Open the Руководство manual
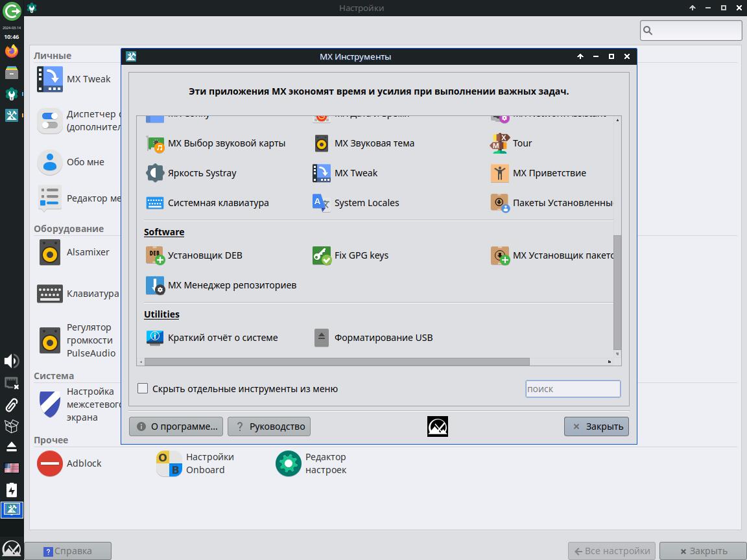 click(269, 426)
